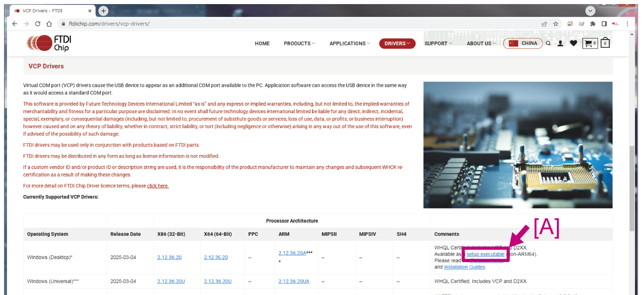Open the wishlist heart icon
The height and width of the screenshot is (295, 644).
[x=574, y=44]
